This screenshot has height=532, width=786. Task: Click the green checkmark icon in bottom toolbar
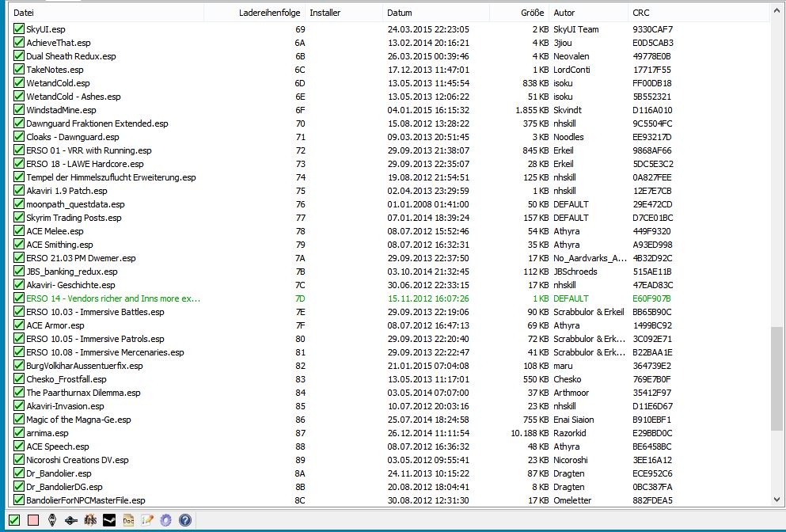point(13,520)
